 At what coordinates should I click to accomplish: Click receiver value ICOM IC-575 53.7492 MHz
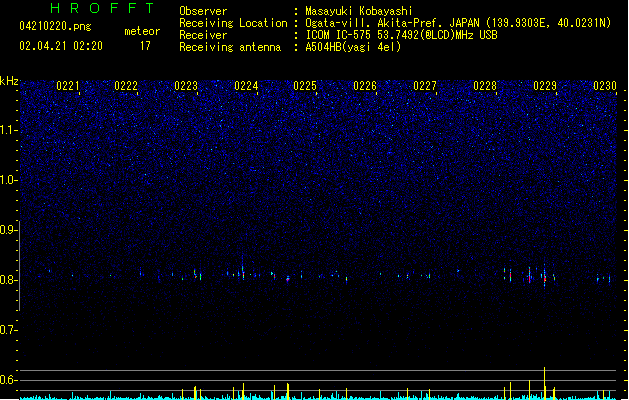[x=401, y=35]
